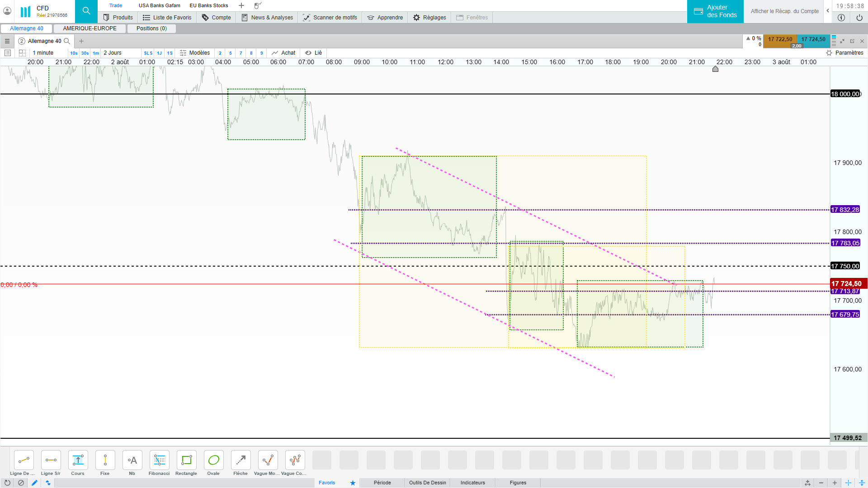This screenshot has width=868, height=488.
Task: Open the 1 minute timeframe dropdown
Action: tap(43, 53)
